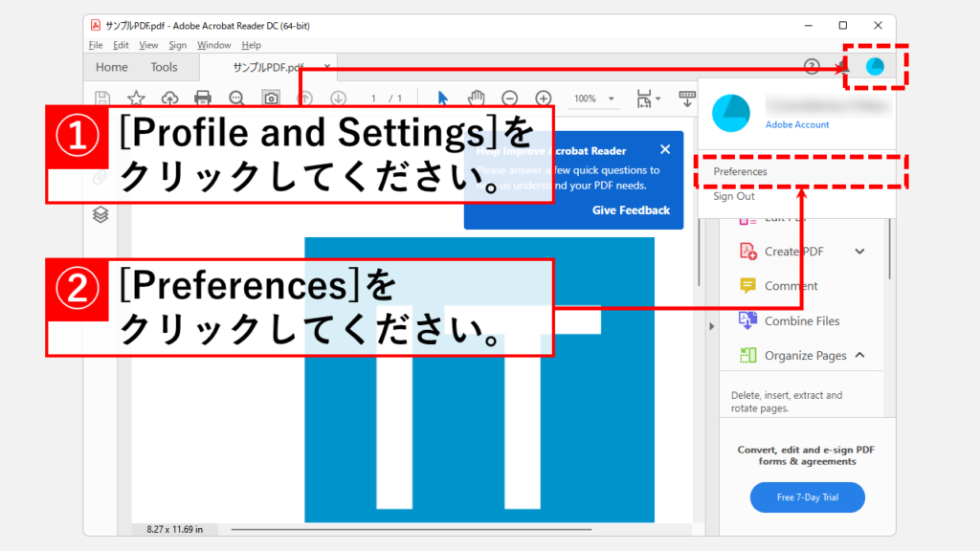The image size is (980, 551).
Task: Dismiss the Help Improve Acrobat Reader banner
Action: [665, 149]
